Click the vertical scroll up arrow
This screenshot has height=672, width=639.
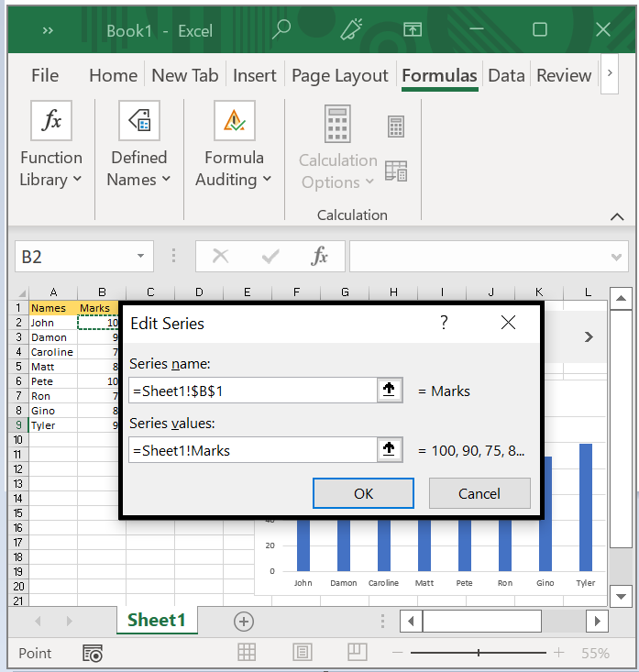point(621,298)
